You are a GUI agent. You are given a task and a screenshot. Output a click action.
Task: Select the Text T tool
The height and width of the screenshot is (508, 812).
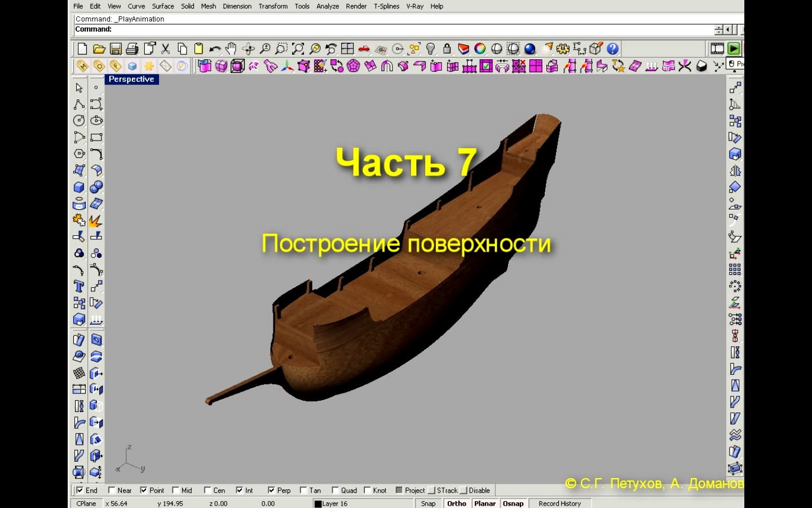79,287
